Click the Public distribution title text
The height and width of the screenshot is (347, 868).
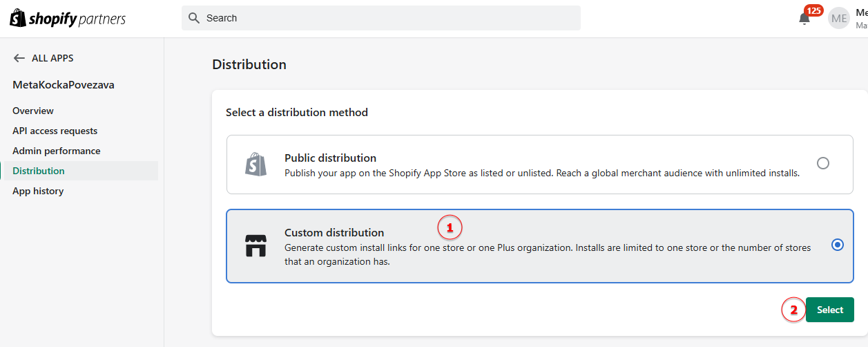coord(331,158)
